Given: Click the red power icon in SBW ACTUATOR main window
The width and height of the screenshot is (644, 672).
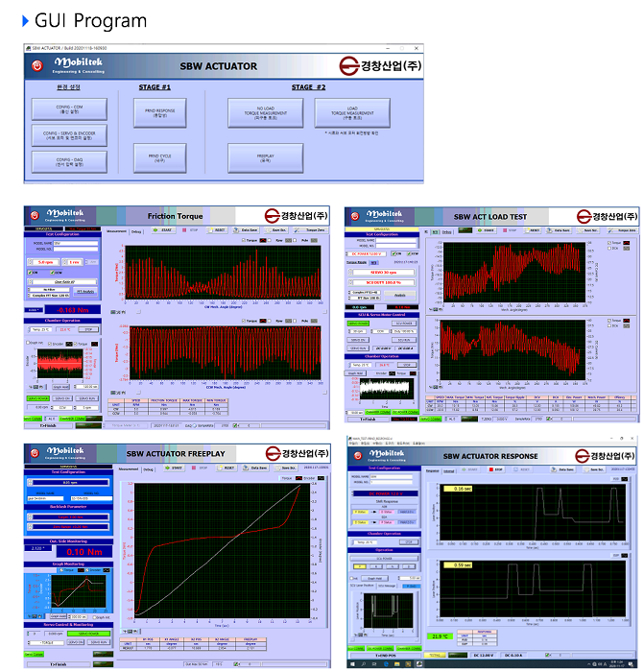Looking at the screenshot, I should pyautogui.click(x=37, y=65).
